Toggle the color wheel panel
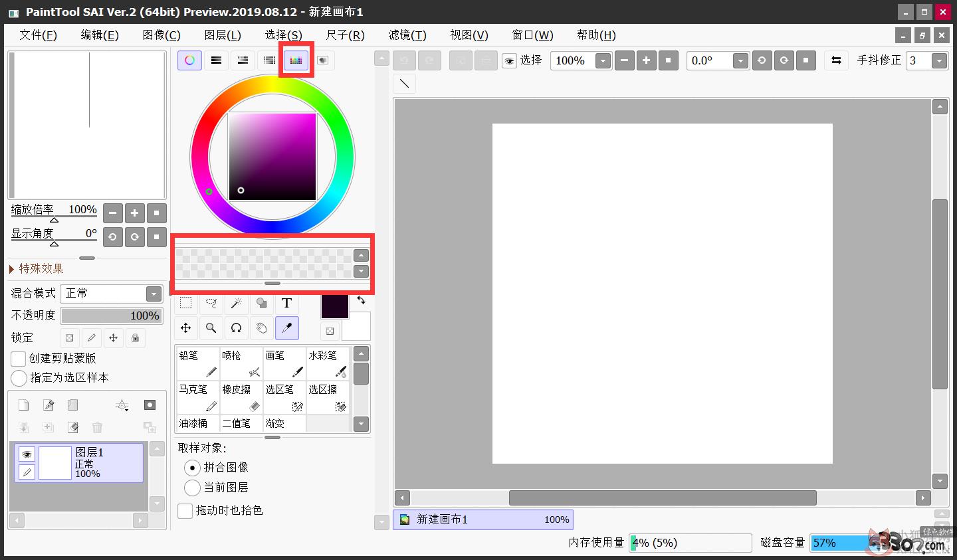This screenshot has height=560, width=957. pos(189,60)
